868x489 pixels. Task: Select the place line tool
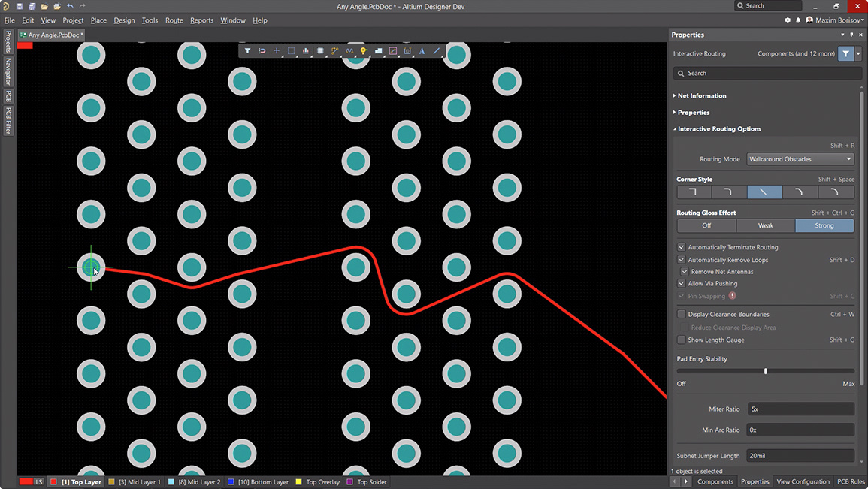(436, 51)
